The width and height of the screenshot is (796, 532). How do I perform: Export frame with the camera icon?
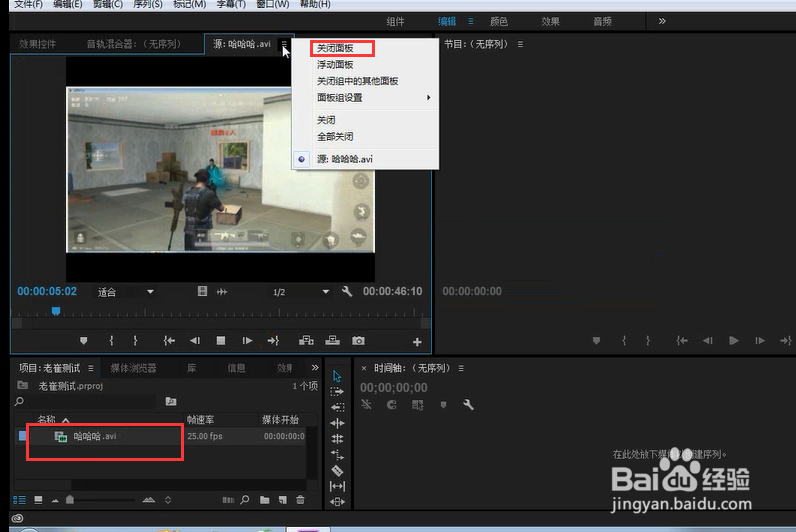(x=358, y=341)
